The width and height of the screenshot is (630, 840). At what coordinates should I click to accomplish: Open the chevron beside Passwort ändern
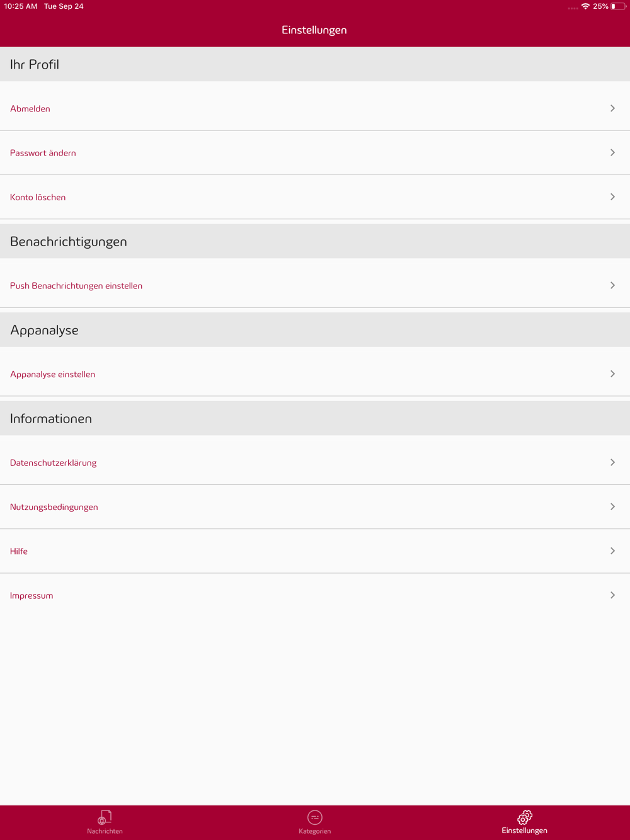(x=612, y=152)
